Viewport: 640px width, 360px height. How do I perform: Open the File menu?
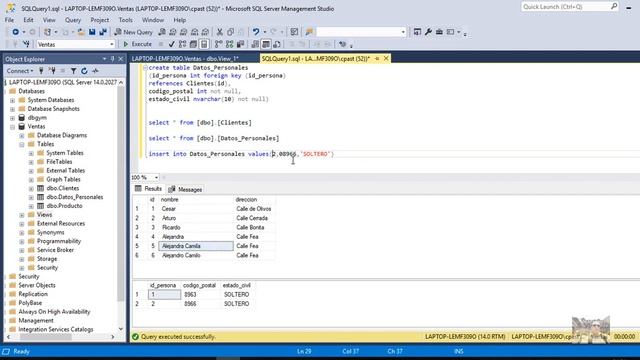coord(9,20)
